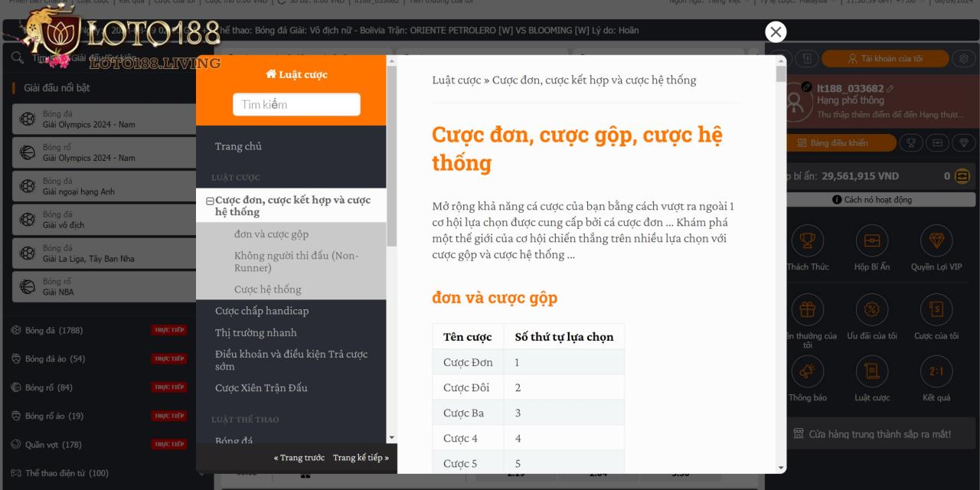This screenshot has height=490, width=980.
Task: Toggle Bóng đá live TRỰC TIẾP badge
Action: coord(168,330)
